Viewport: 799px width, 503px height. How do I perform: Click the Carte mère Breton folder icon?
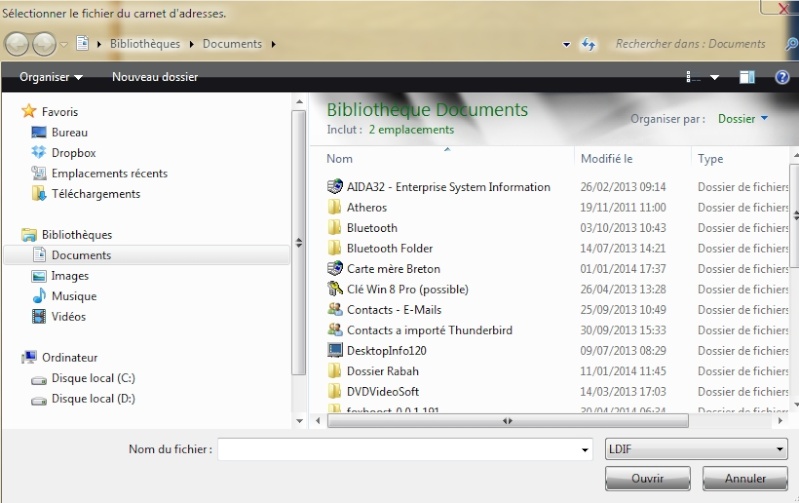[335, 268]
